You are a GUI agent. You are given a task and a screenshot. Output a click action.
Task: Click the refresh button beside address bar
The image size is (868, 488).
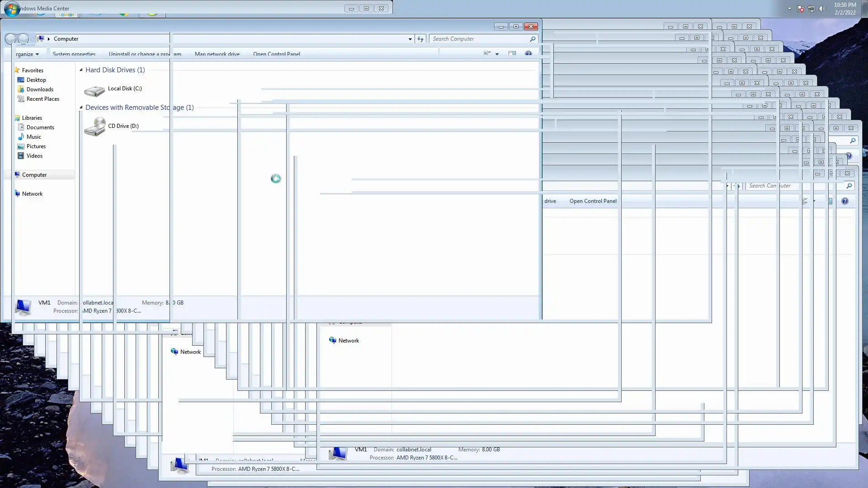point(420,39)
